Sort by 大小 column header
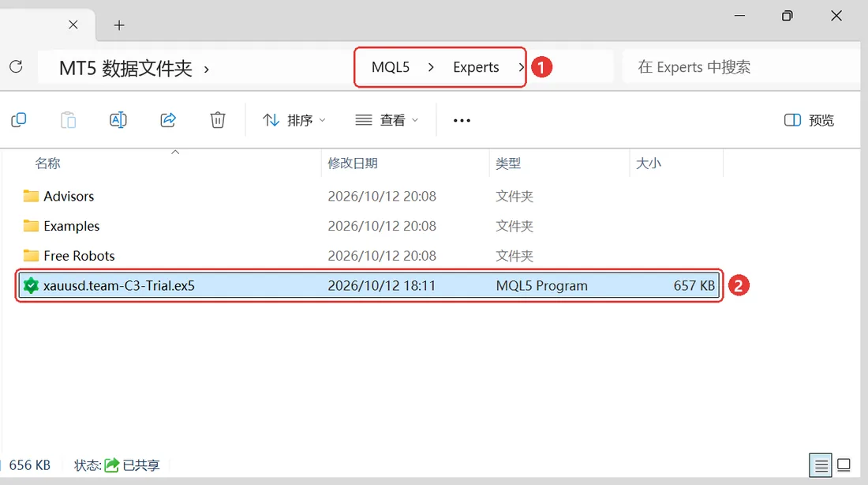 tap(649, 163)
